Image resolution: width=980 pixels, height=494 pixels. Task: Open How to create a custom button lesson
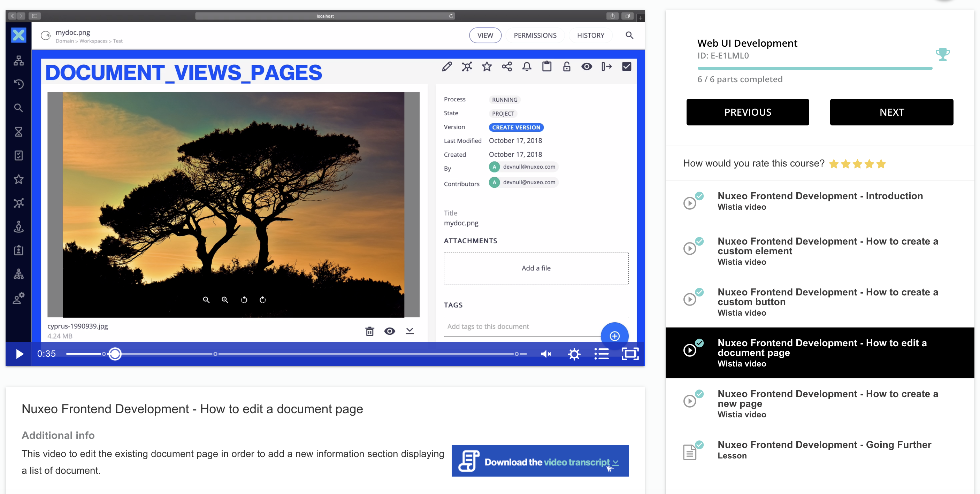pyautogui.click(x=820, y=302)
